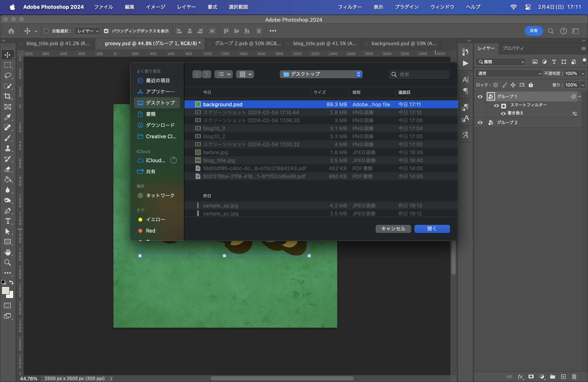
Task: Click the create new group folder icon
Action: [553, 377]
